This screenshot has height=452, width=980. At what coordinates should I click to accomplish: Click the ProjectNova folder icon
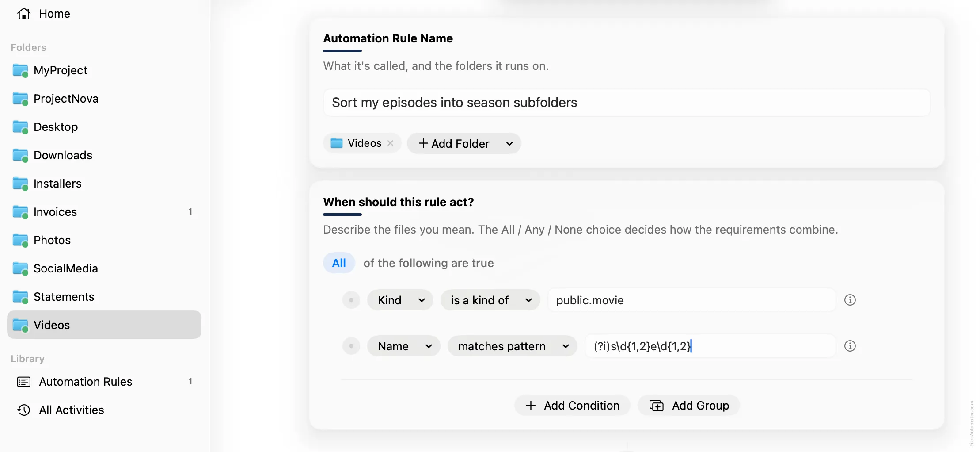click(x=20, y=99)
